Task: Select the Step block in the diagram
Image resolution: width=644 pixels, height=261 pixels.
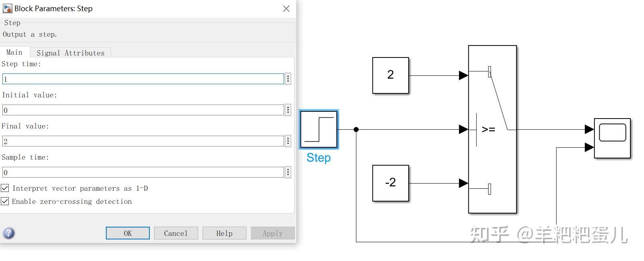Action: pyautogui.click(x=318, y=129)
